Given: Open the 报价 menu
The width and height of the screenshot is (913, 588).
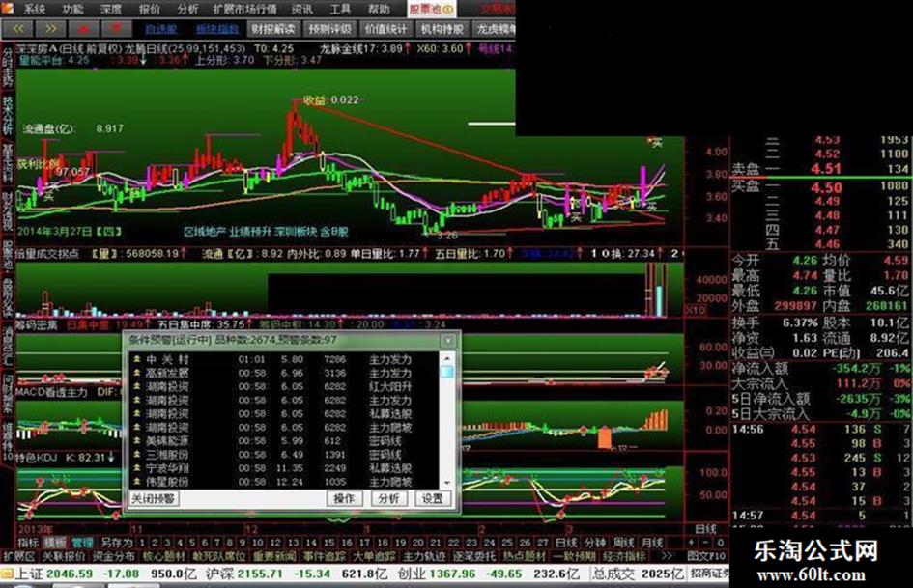Looking at the screenshot, I should (x=150, y=9).
